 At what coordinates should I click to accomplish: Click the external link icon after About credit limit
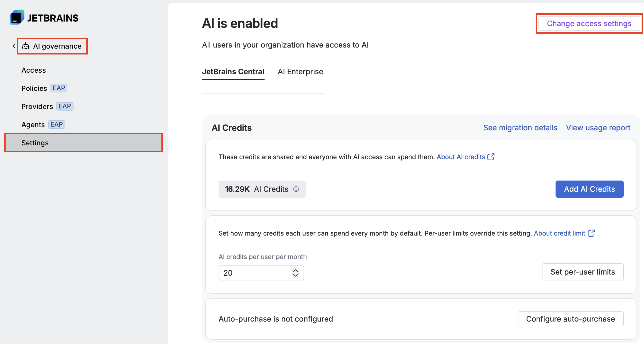591,233
